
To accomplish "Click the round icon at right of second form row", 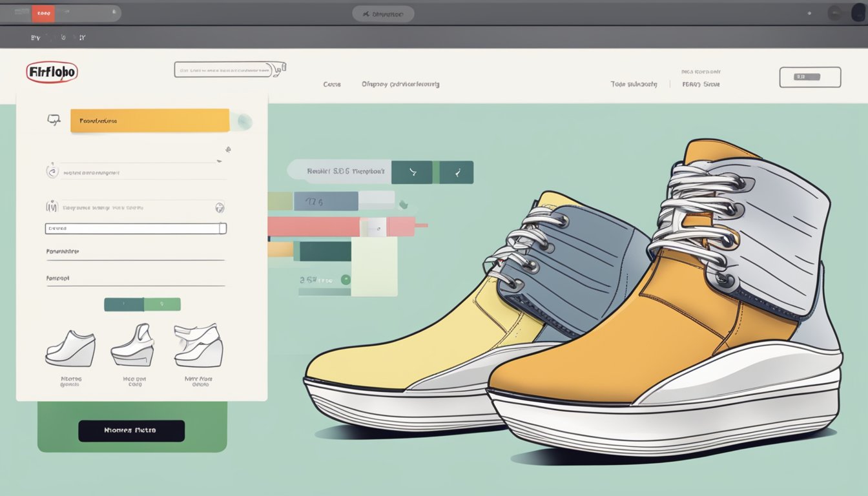I will coord(220,207).
